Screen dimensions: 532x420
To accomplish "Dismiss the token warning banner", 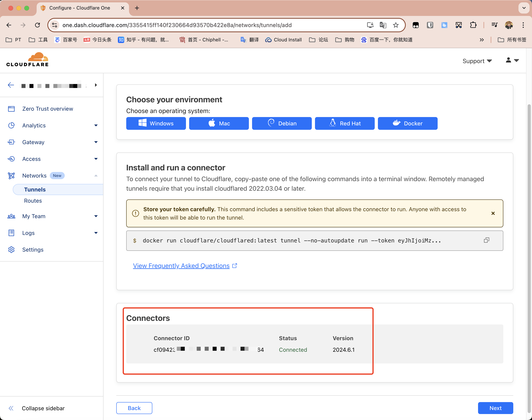I will point(493,213).
